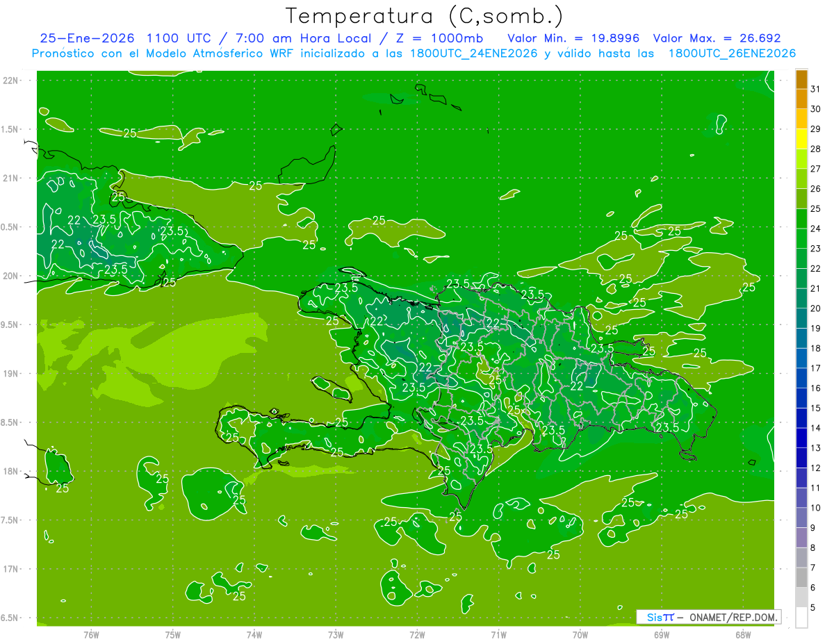The height and width of the screenshot is (644, 834).
Task: Click the 75W longitude axis label
Action: tap(173, 634)
